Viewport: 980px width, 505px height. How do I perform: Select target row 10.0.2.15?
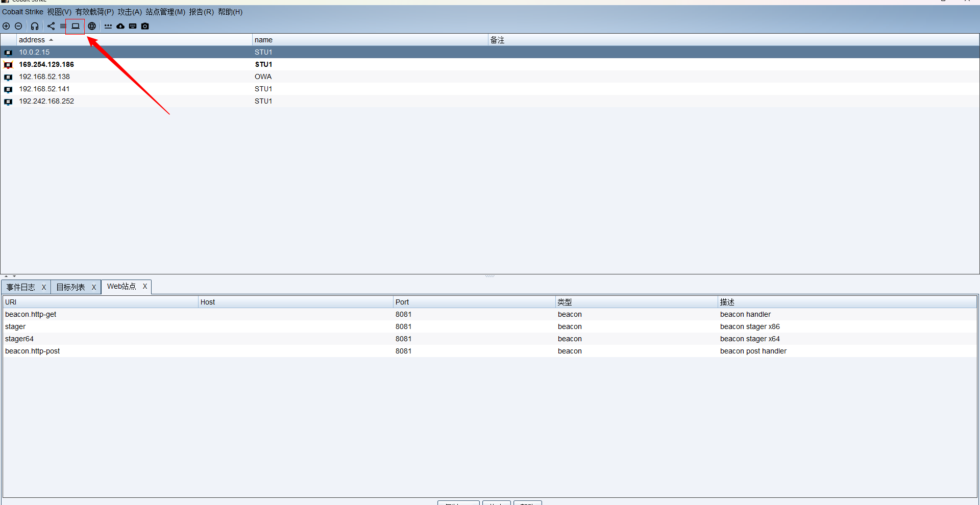[x=490, y=52]
